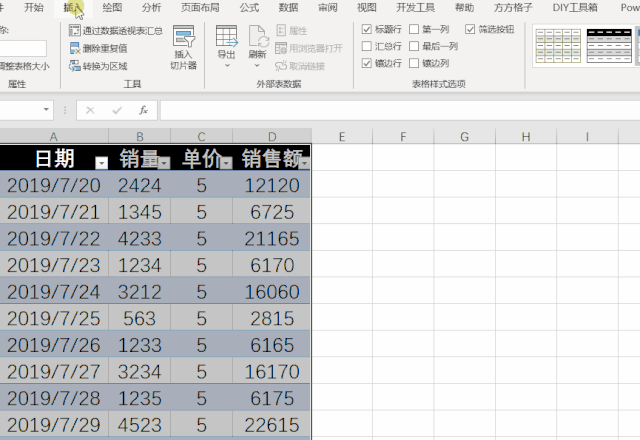Select column C header
This screenshot has width=640, height=440.
click(202, 136)
